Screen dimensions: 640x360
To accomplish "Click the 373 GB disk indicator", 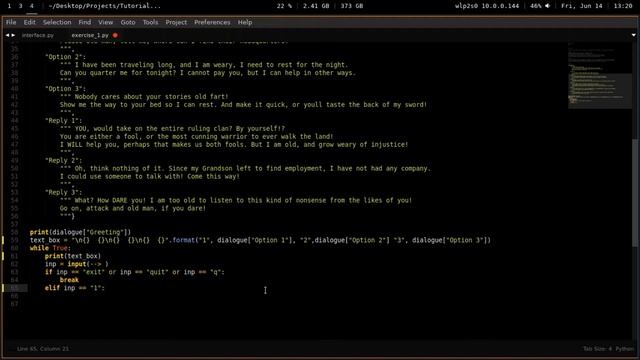I will click(x=352, y=6).
